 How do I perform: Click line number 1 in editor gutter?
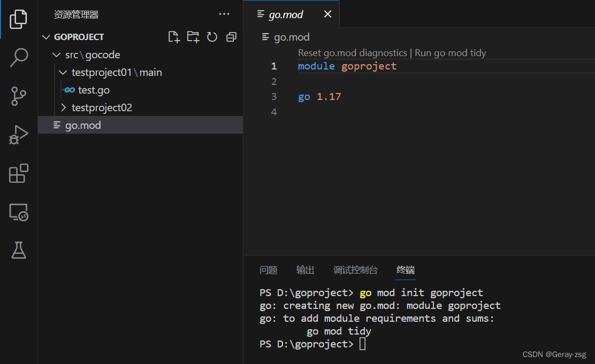pyautogui.click(x=274, y=66)
